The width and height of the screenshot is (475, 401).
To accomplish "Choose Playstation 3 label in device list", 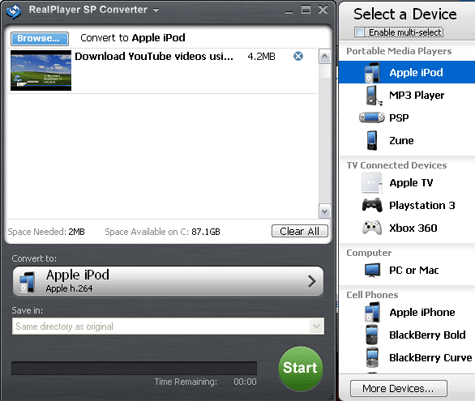I will pos(422,205).
